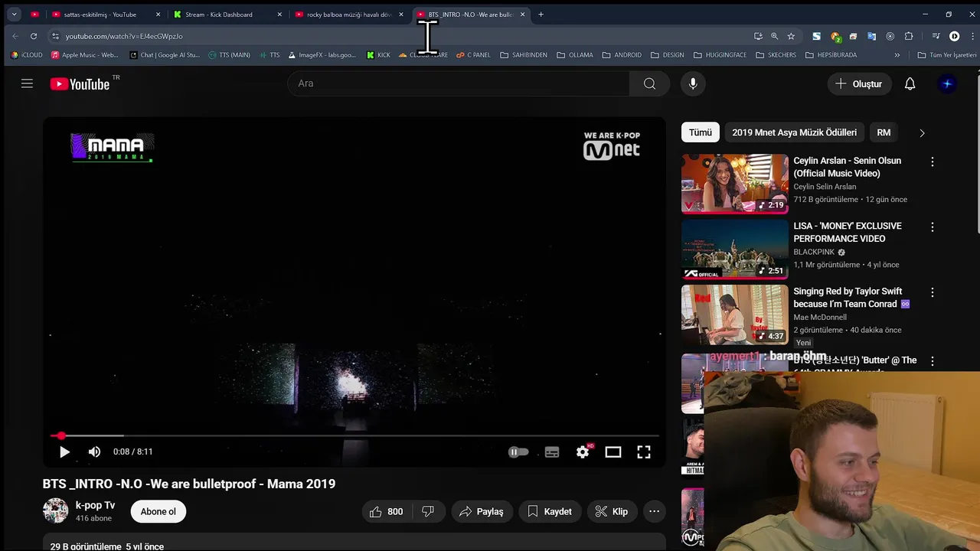
Task: Click the search magnifier button
Action: tap(649, 83)
